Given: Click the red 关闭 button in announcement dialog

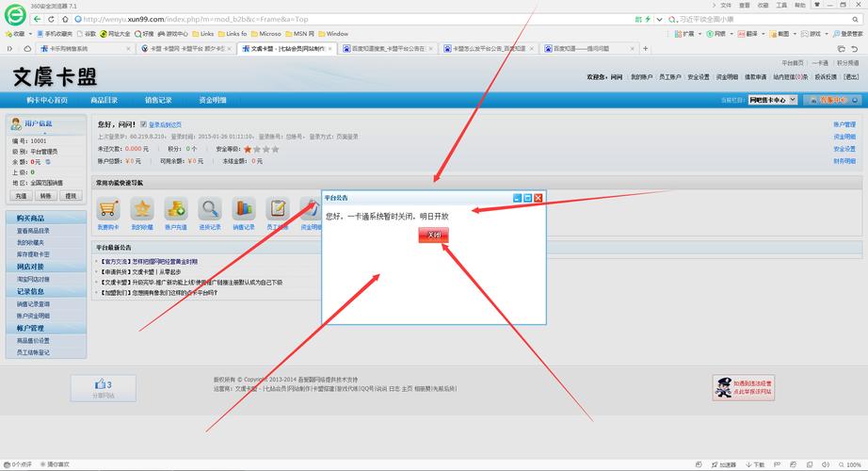Looking at the screenshot, I should (x=433, y=235).
